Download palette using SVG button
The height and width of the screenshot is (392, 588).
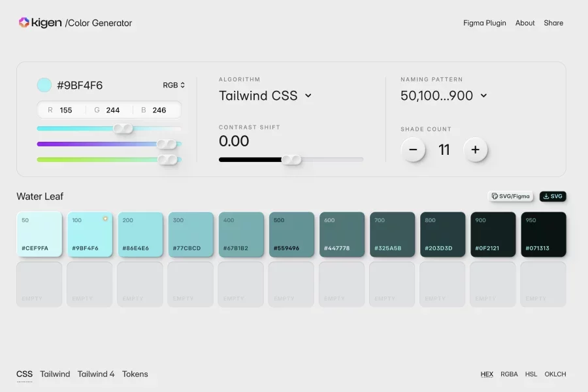pos(553,196)
